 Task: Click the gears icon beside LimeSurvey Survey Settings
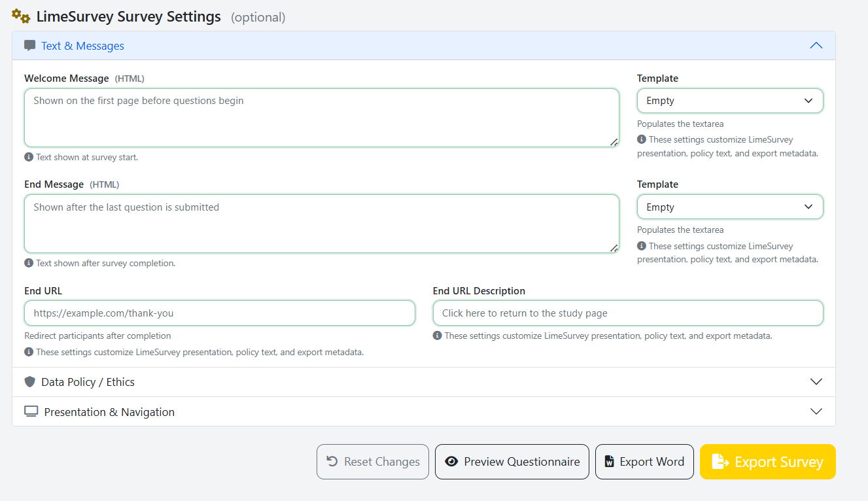(21, 16)
